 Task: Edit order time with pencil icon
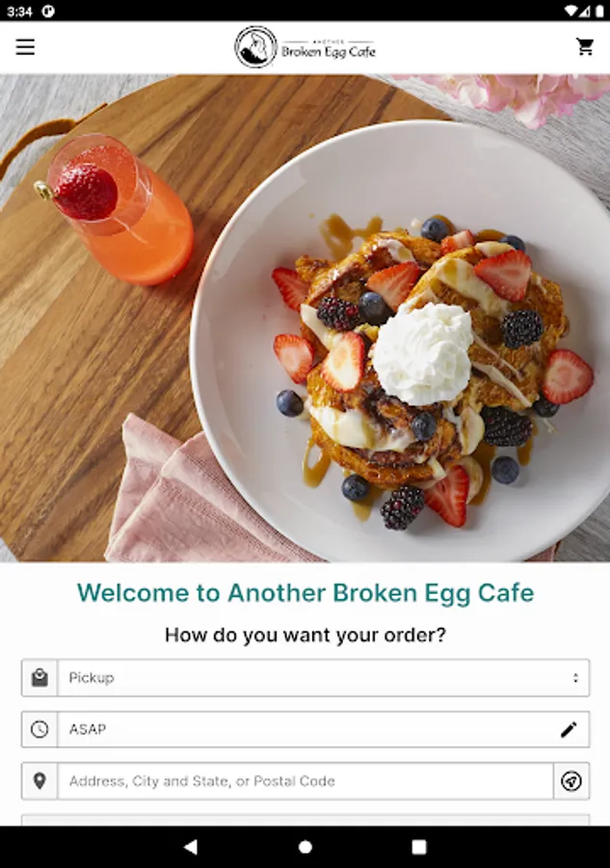569,730
